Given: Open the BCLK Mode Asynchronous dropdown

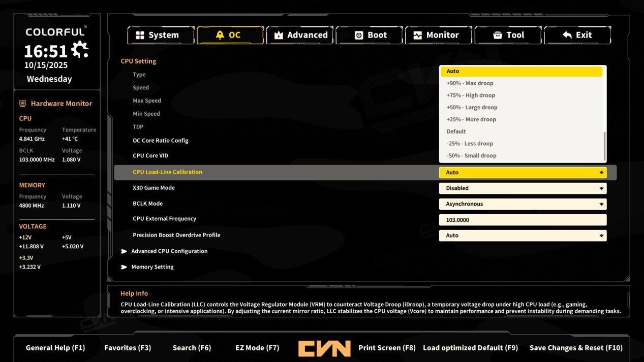Looking at the screenshot, I should click(523, 204).
